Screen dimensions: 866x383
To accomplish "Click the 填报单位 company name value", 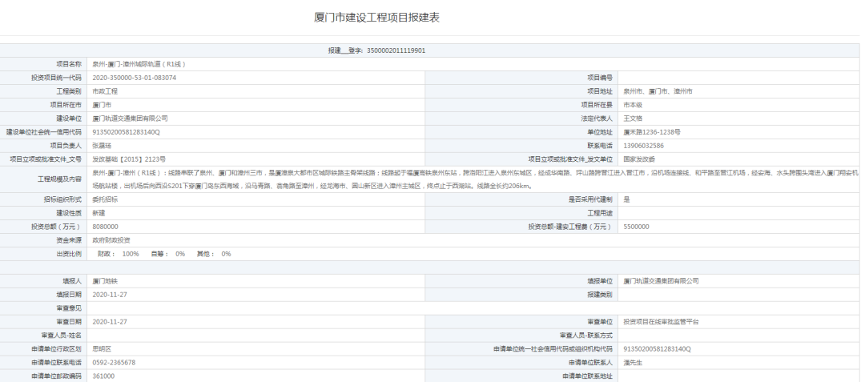I will point(661,281).
